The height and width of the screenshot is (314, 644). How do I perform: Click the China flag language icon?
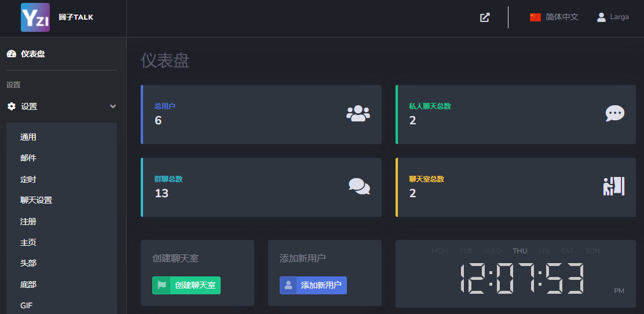[535, 17]
